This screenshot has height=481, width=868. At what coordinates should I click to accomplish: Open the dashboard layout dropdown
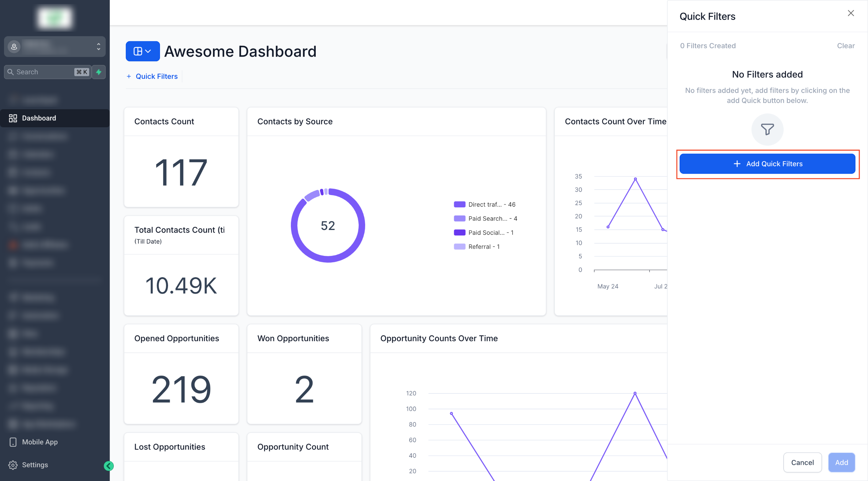click(143, 51)
